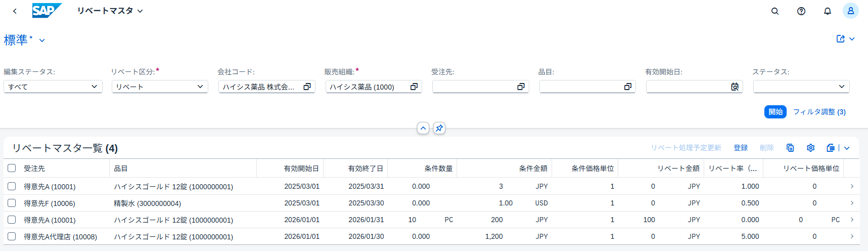Open value help for 受注先 field

click(521, 87)
